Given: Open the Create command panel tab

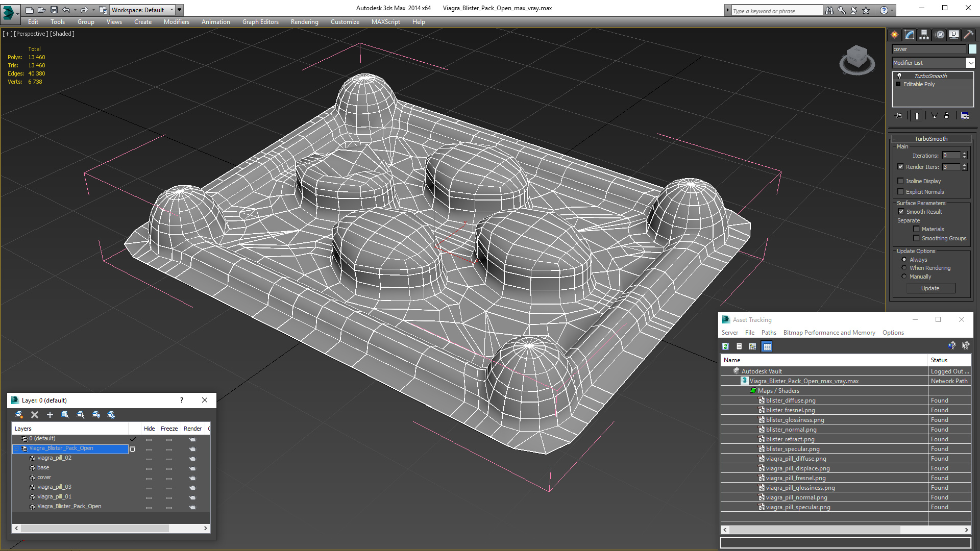Looking at the screenshot, I should pos(895,35).
